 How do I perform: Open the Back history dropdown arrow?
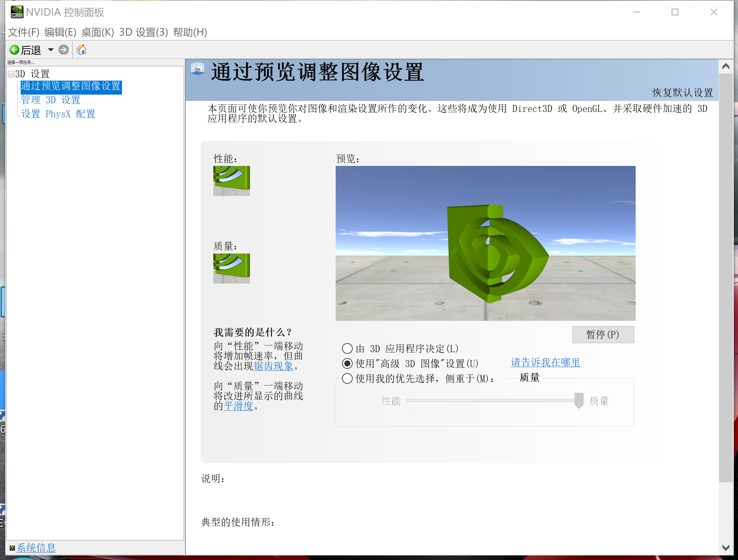point(51,50)
